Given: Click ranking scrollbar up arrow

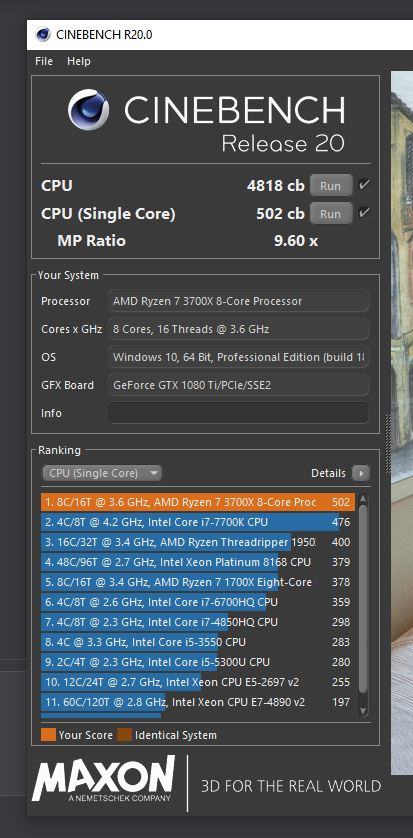Looking at the screenshot, I should [363, 499].
